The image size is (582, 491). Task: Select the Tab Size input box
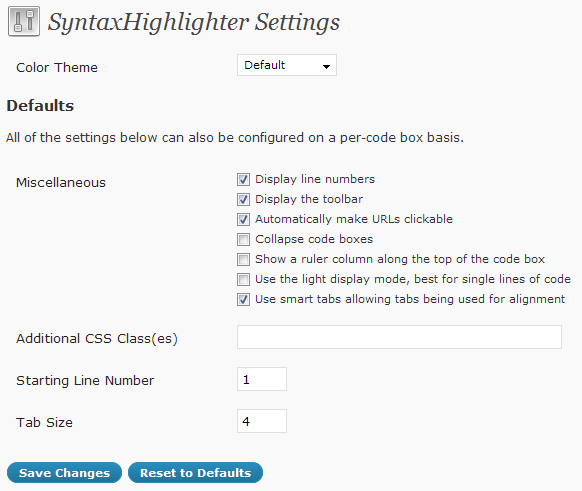click(x=262, y=421)
